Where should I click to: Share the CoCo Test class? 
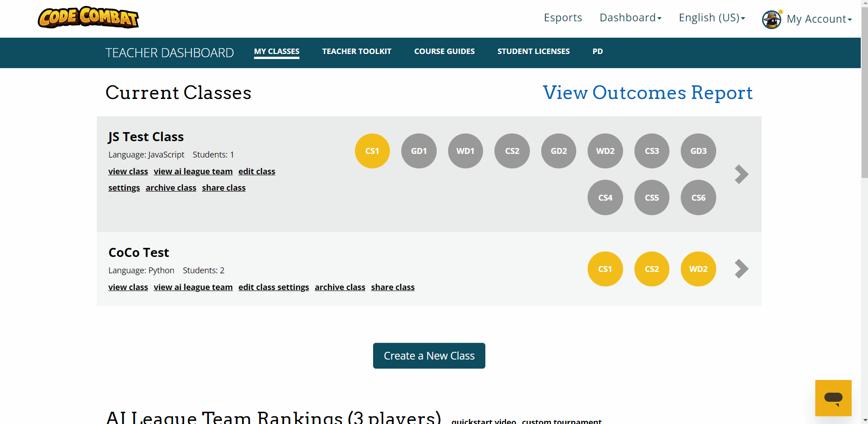coord(393,287)
